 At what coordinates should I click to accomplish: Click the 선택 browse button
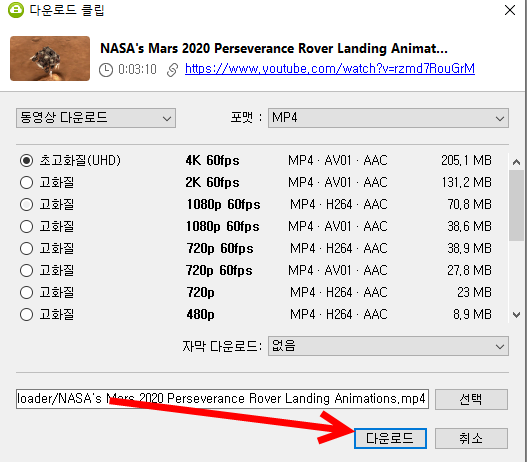click(x=471, y=399)
